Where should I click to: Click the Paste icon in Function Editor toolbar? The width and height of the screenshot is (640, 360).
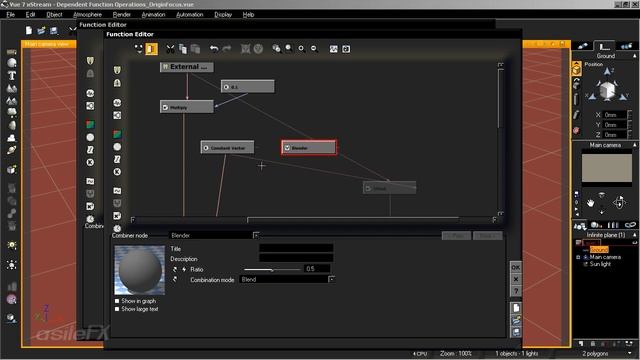[196, 49]
